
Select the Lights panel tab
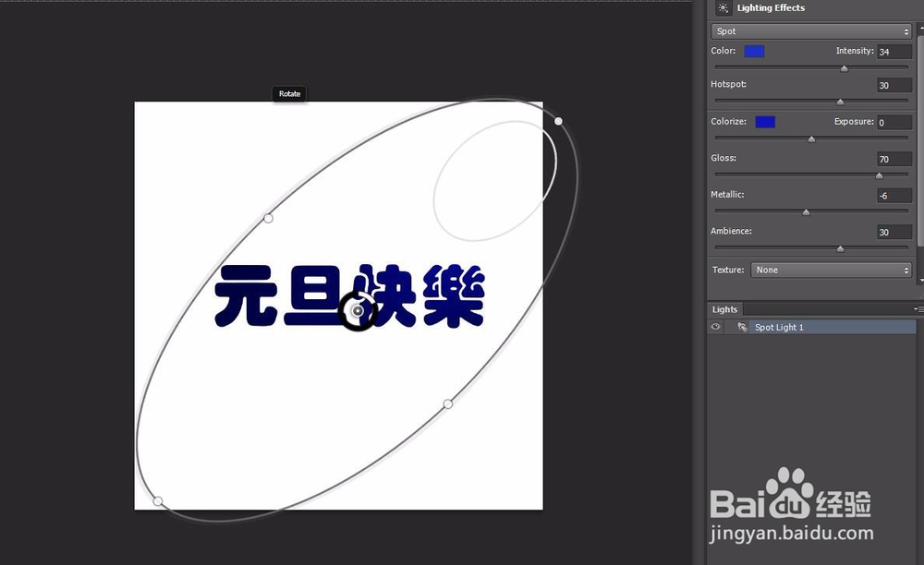coord(724,309)
